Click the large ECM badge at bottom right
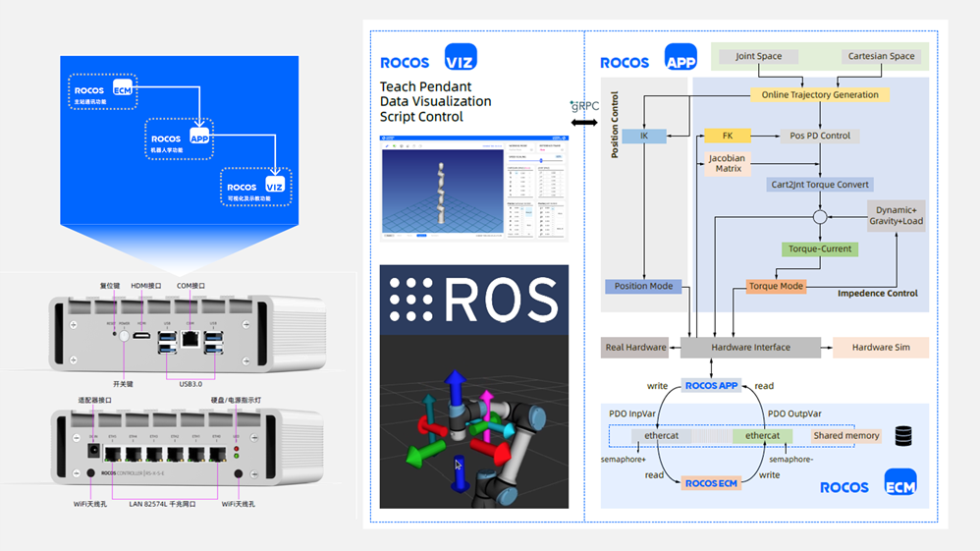This screenshot has width=980, height=551. 900,482
